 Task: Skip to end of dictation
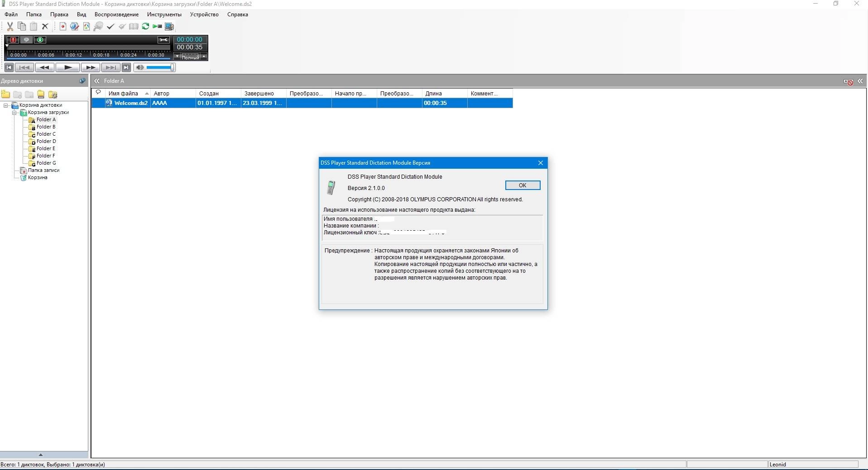click(126, 67)
